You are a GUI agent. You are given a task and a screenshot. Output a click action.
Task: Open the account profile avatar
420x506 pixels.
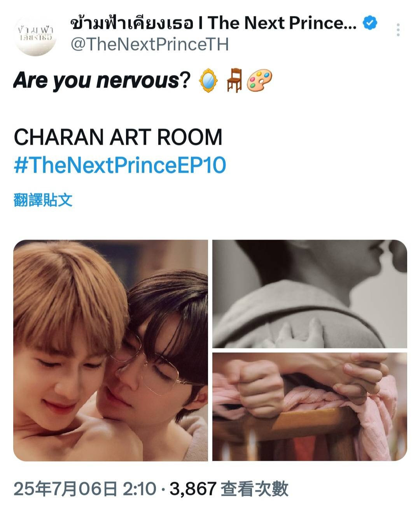[x=35, y=35]
